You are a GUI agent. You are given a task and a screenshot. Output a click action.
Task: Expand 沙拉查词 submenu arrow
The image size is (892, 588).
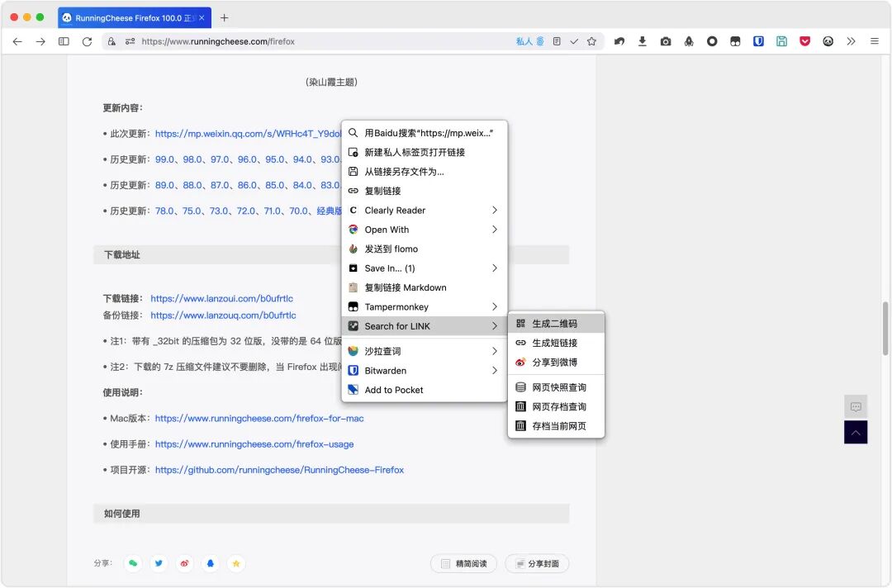[x=495, y=352]
